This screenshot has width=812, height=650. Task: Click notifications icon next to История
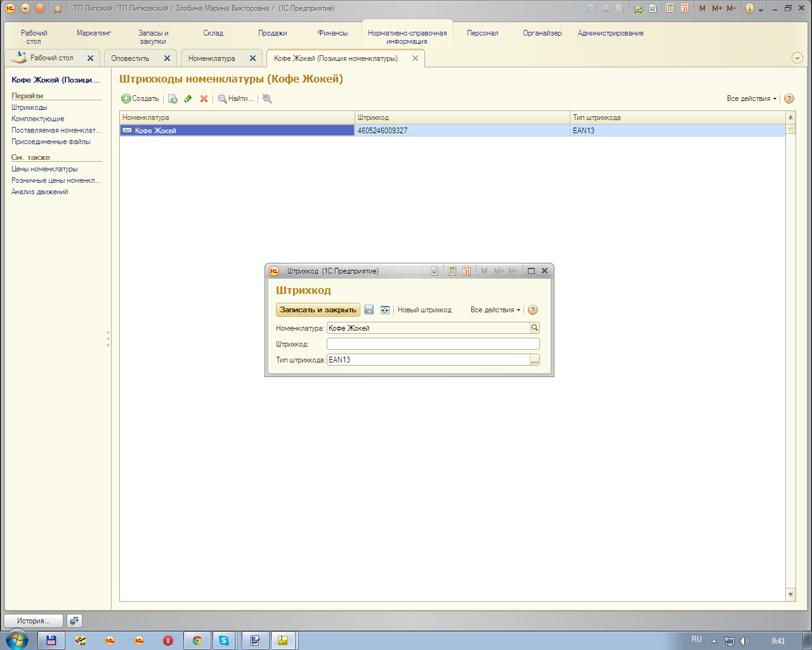(74, 621)
